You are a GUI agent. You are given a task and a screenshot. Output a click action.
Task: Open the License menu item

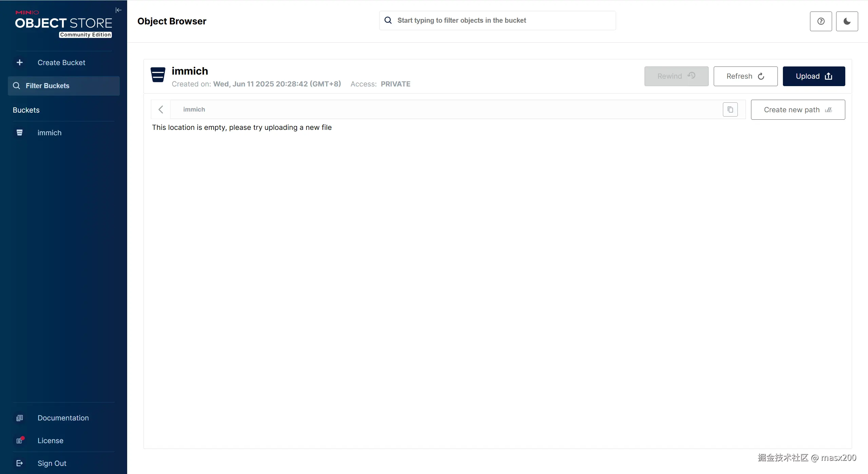pyautogui.click(x=51, y=441)
